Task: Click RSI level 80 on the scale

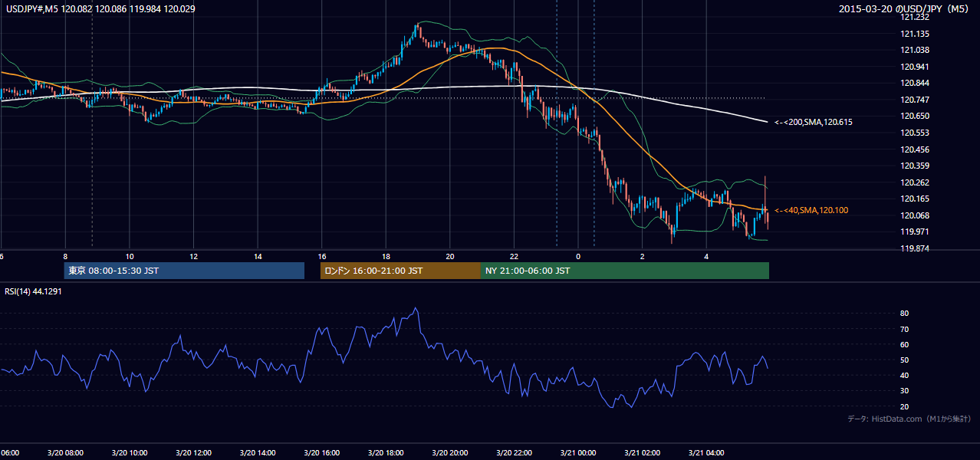Action: pyautogui.click(x=905, y=314)
